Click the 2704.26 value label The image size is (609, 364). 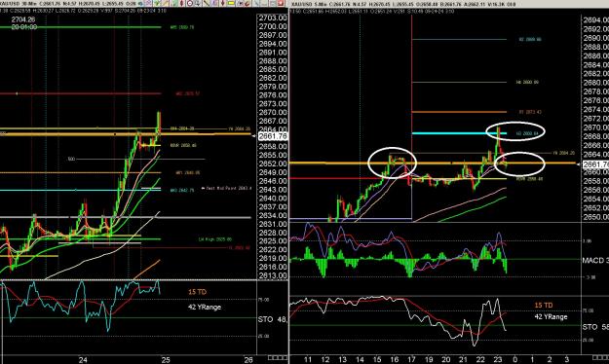[23, 19]
